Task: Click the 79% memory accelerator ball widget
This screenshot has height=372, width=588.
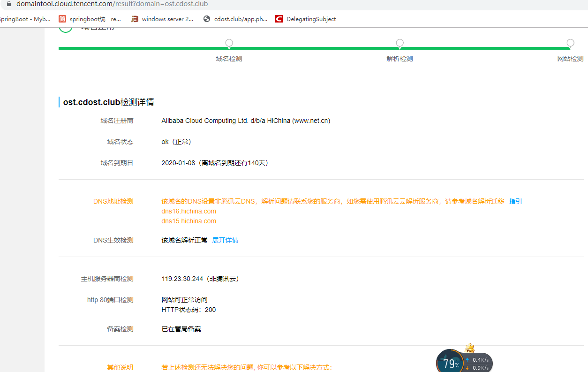Action: [x=450, y=362]
